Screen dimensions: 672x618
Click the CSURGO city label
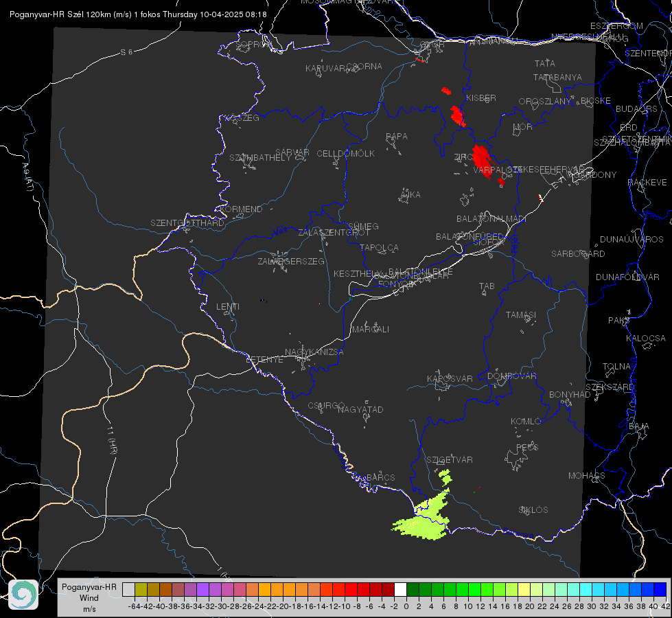click(x=326, y=405)
